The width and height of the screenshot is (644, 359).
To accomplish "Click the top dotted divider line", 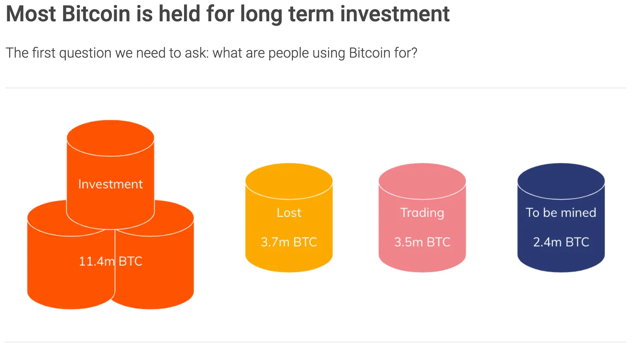I will coord(316,88).
